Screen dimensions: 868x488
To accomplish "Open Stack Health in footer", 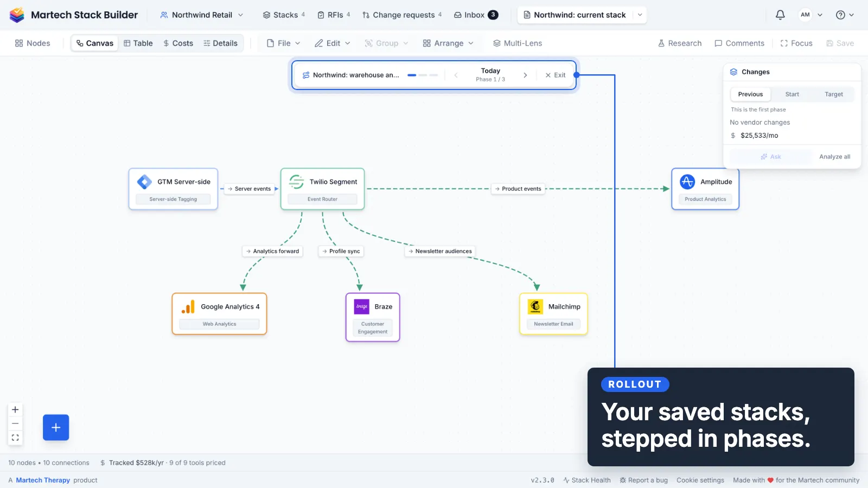I will 587,480.
